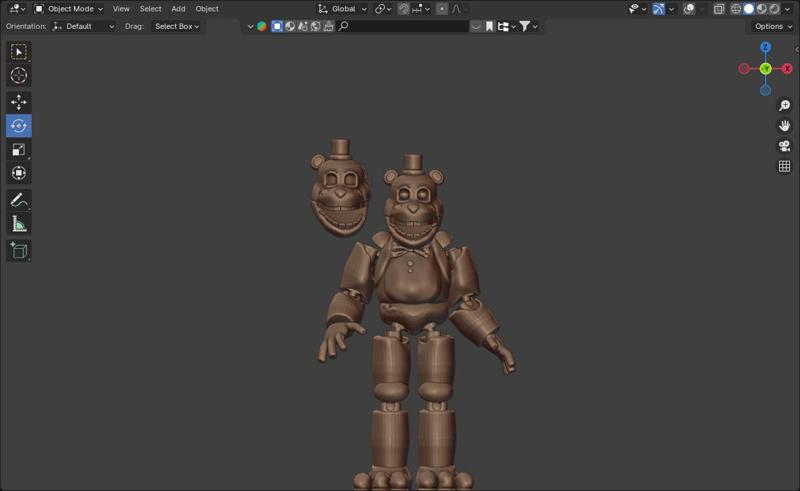Toggle X-ray mode
This screenshot has height=491, width=800.
click(x=719, y=9)
